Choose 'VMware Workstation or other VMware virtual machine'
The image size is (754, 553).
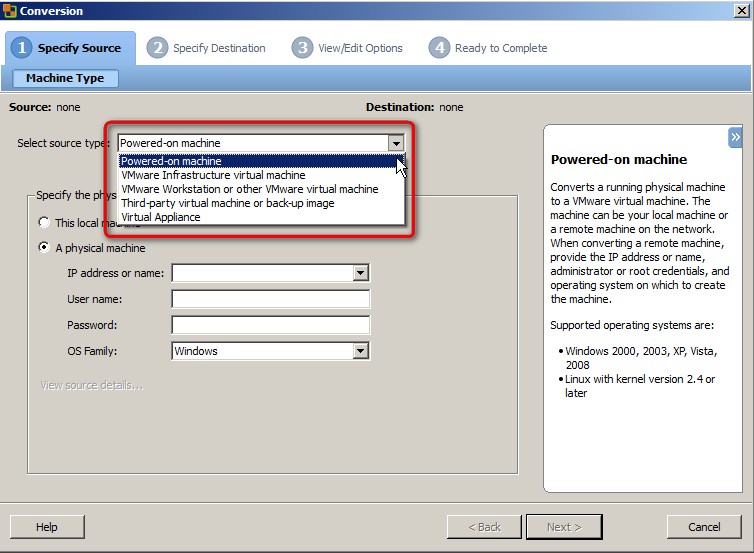pyautogui.click(x=261, y=189)
